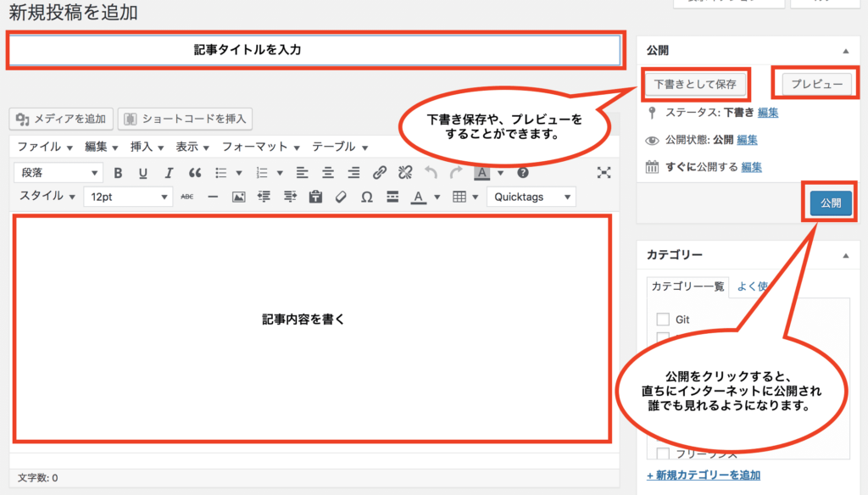Check the Git category checkbox
The height and width of the screenshot is (495, 868).
coord(664,320)
